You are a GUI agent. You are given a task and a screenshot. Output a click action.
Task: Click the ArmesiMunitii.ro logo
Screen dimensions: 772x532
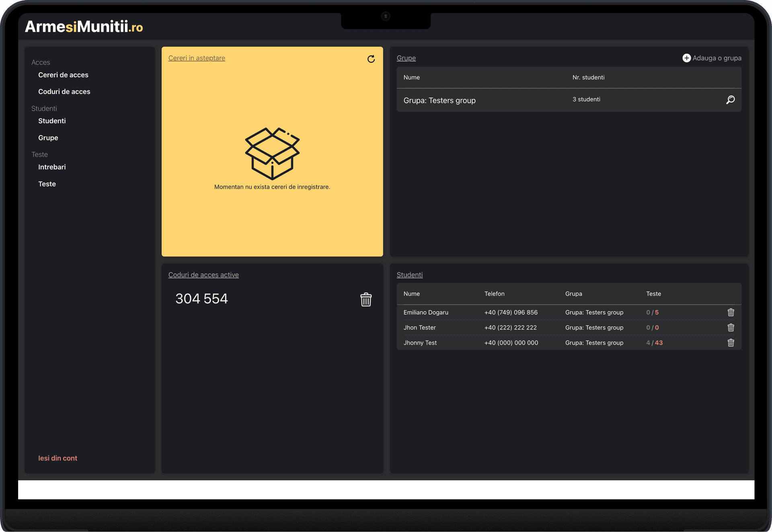click(84, 27)
